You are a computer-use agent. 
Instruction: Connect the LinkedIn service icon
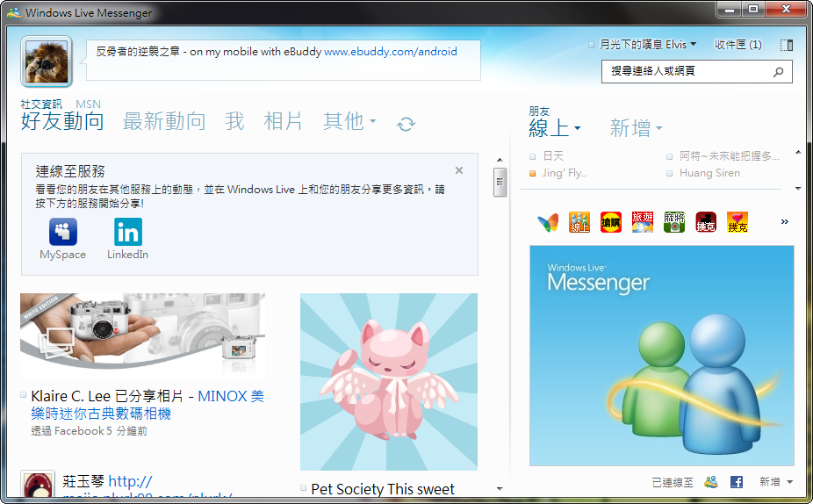coord(128,231)
